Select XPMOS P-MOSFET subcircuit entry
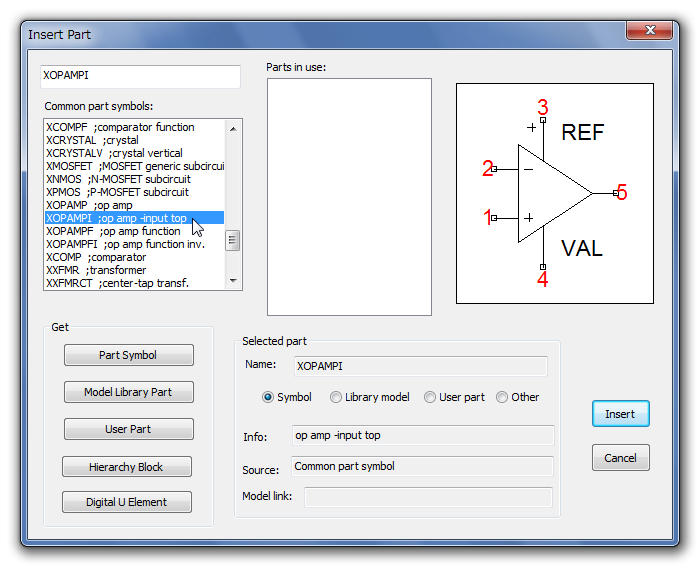The width and height of the screenshot is (700, 567). click(134, 192)
